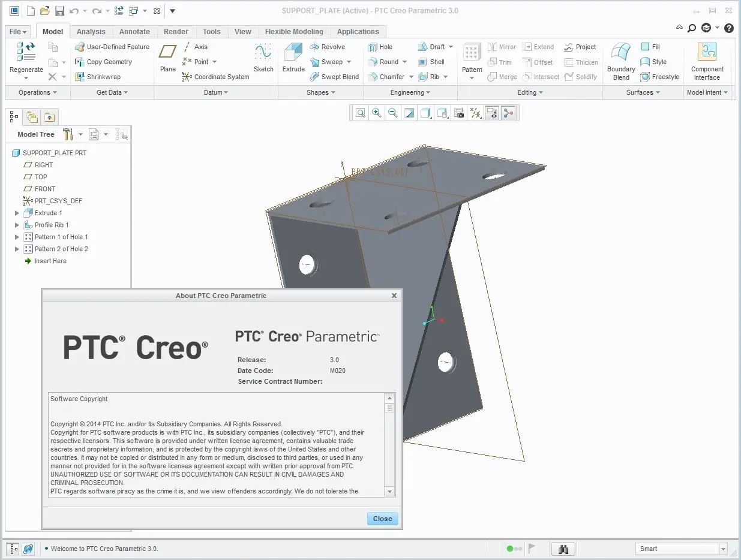Refit the model in graphics toolbar

pyautogui.click(x=360, y=113)
